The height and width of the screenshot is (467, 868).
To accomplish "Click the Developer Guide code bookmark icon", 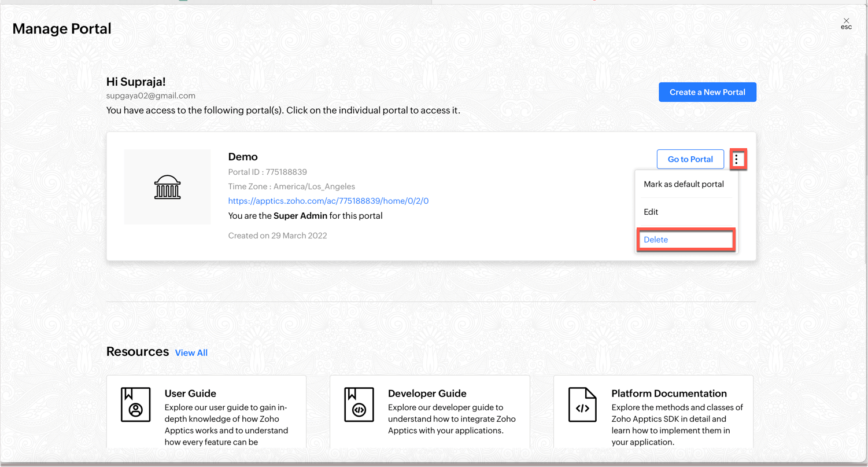I will (x=359, y=405).
